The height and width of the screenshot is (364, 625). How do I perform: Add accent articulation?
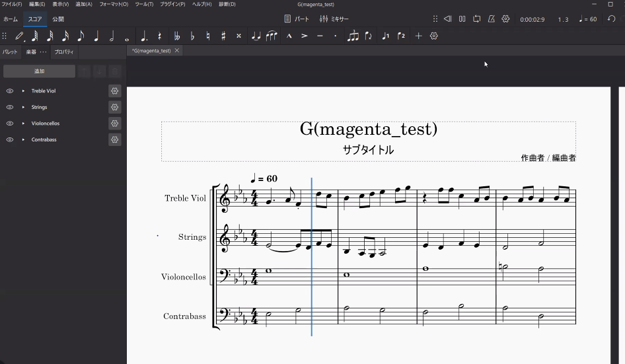[x=305, y=36]
